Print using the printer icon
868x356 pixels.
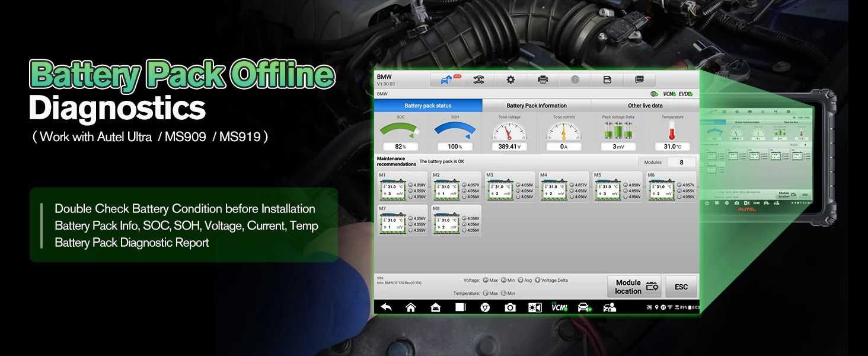coord(542,80)
